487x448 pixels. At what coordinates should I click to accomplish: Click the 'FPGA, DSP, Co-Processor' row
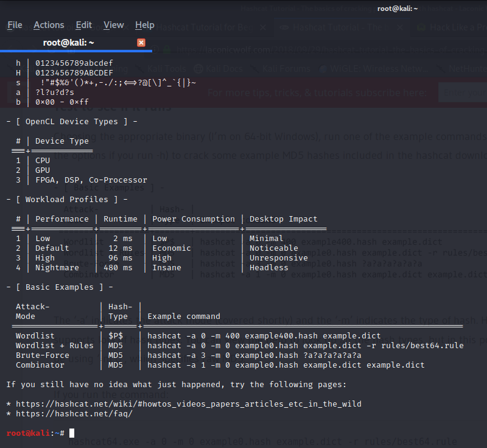(91, 180)
